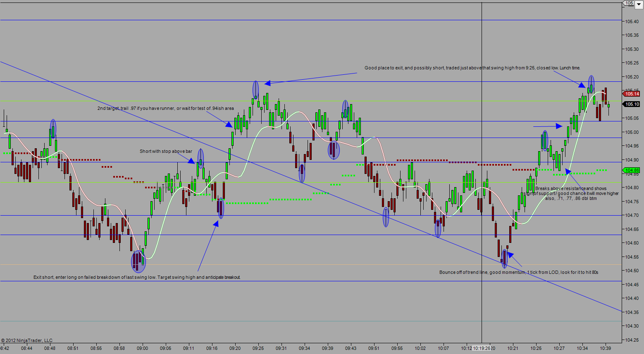Select the 'Bounce off of trend line' note

coord(519,272)
